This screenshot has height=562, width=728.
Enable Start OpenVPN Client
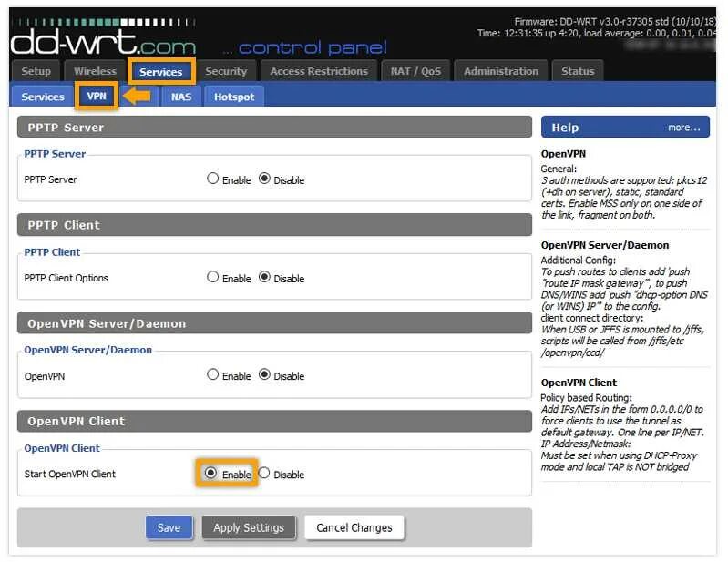click(210, 473)
